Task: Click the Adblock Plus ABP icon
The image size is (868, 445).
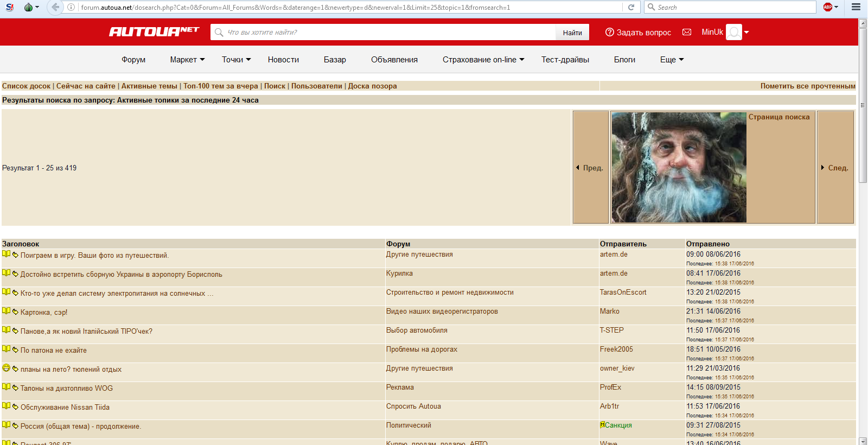Action: click(828, 7)
